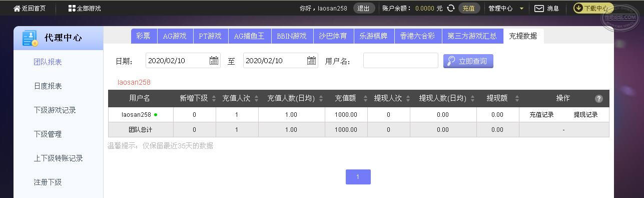This screenshot has width=644, height=198.
Task: Click the 消息 messages link
Action: click(552, 9)
